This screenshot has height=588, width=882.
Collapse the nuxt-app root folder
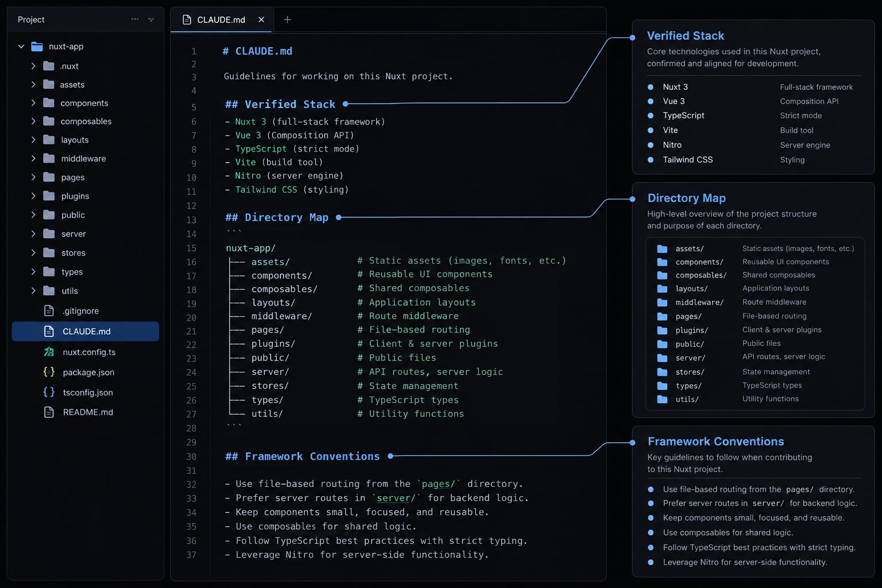coord(21,47)
